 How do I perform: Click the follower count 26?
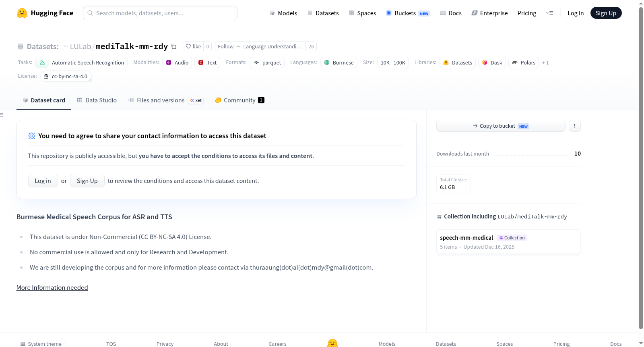click(x=311, y=46)
